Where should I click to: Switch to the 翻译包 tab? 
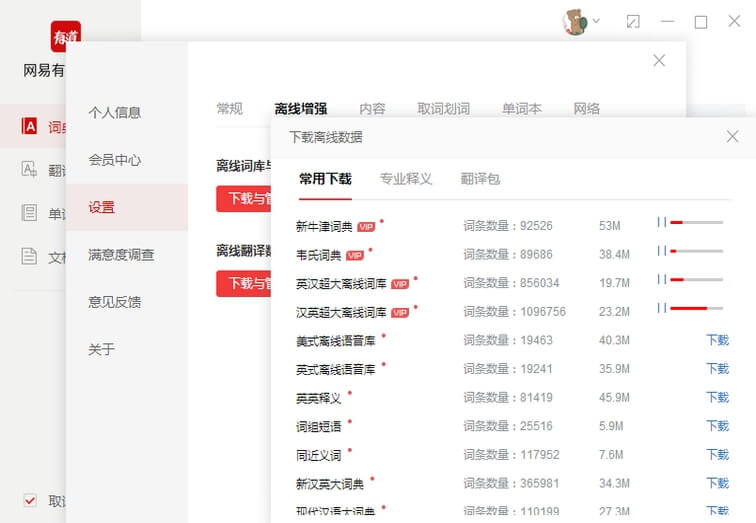click(480, 179)
